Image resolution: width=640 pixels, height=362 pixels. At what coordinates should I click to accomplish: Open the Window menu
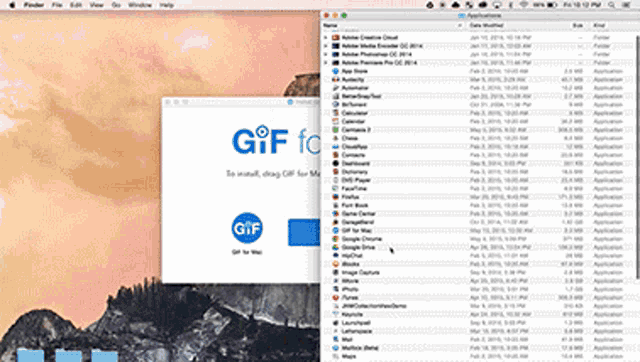click(140, 5)
